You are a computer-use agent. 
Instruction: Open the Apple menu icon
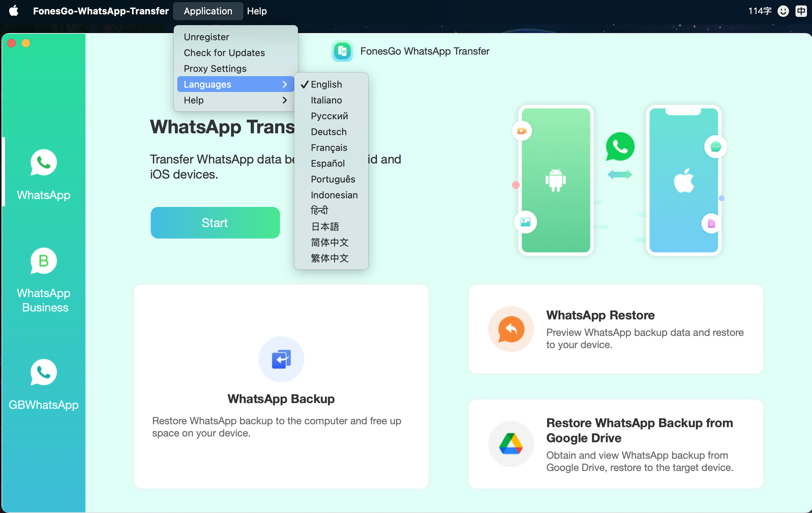[14, 11]
